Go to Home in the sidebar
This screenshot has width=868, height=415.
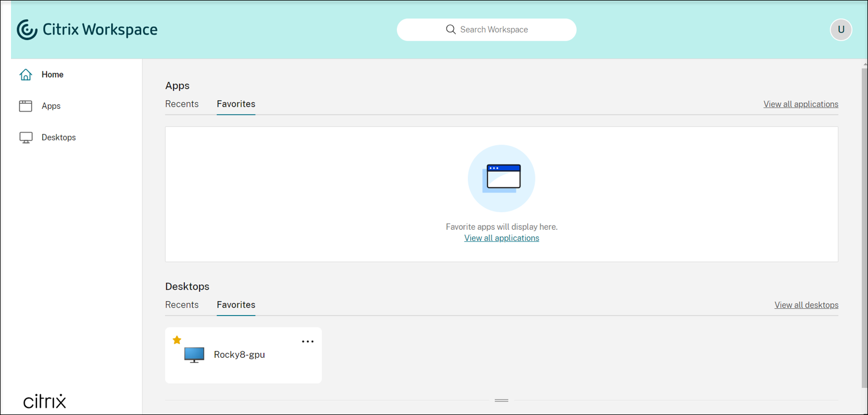coord(52,75)
